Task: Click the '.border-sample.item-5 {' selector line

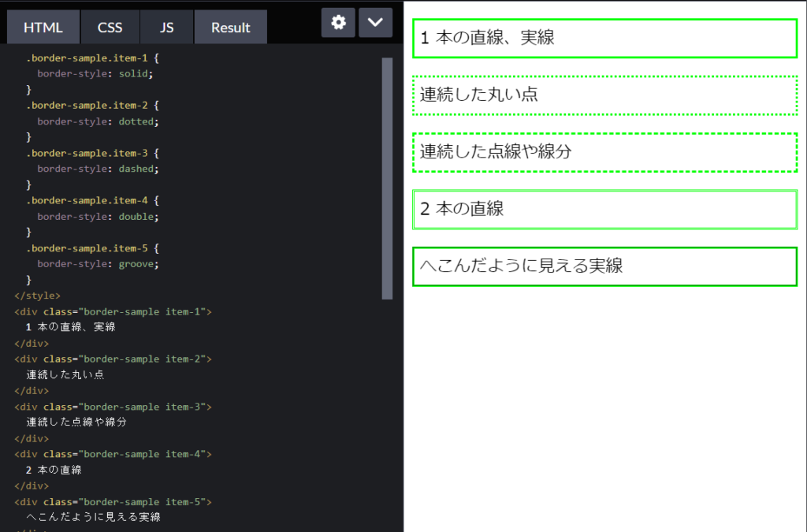Action: click(93, 248)
